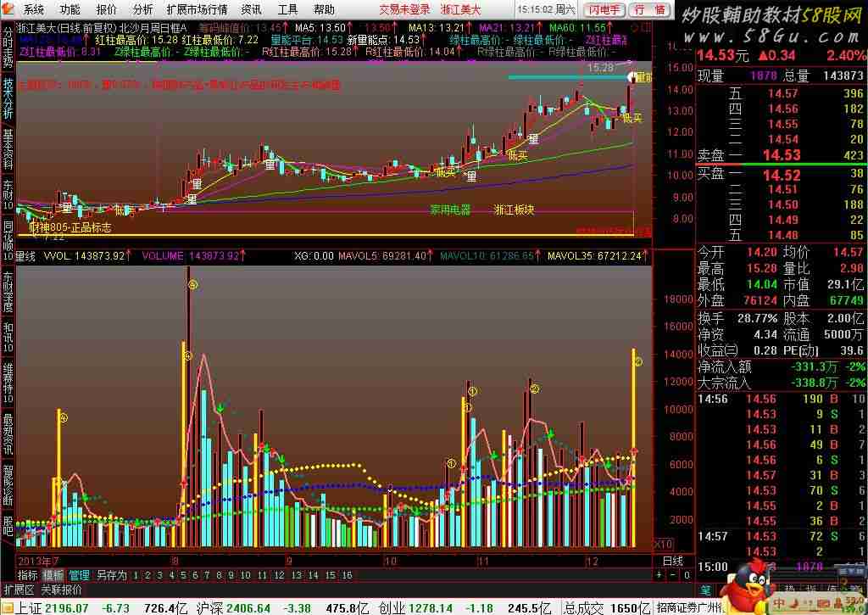Select template slot 16
The width and height of the screenshot is (868, 615).
point(347,575)
